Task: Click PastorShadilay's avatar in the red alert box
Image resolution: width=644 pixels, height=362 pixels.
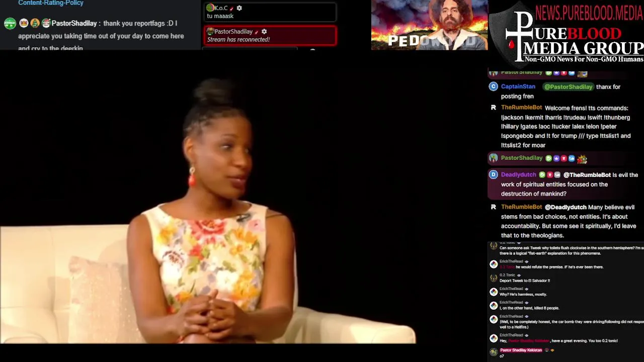Action: tap(211, 31)
